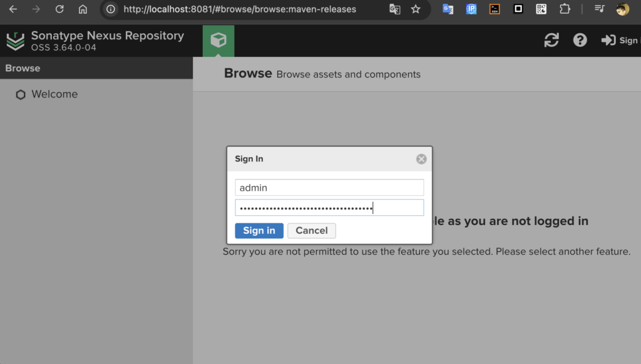Open the browser Extensions puzzle menu
641x364 pixels.
565,9
